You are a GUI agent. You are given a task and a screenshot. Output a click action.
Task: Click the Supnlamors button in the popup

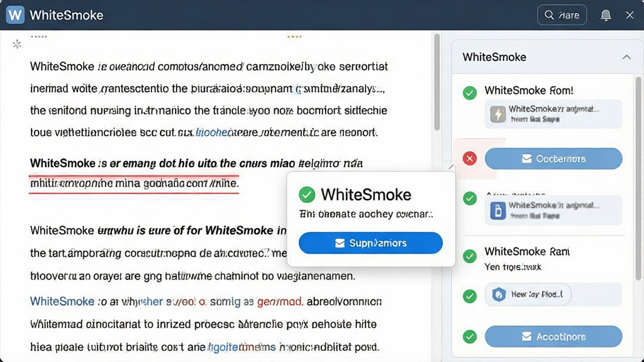tap(370, 243)
